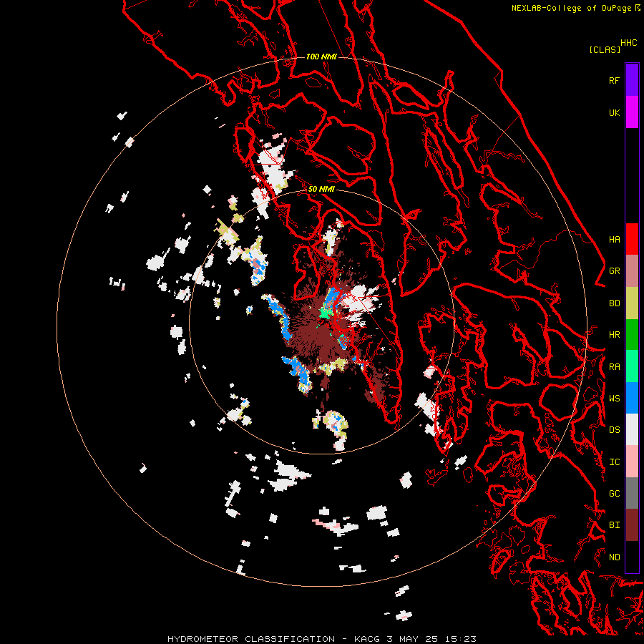Select the GR rose legend swatch
644x644 pixels.
(632, 271)
